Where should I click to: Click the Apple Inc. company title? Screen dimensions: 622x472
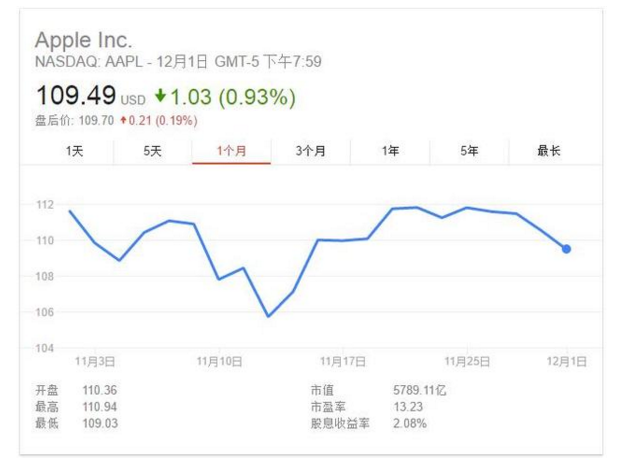[83, 40]
